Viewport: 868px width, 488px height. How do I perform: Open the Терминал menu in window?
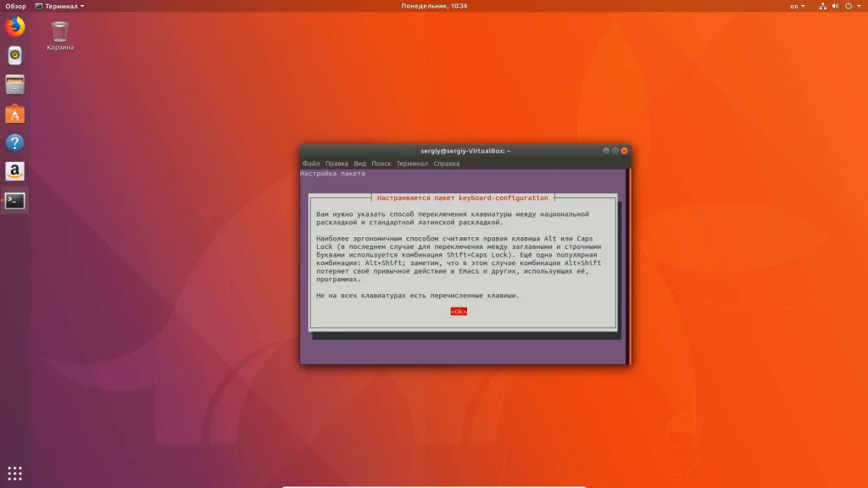(412, 164)
